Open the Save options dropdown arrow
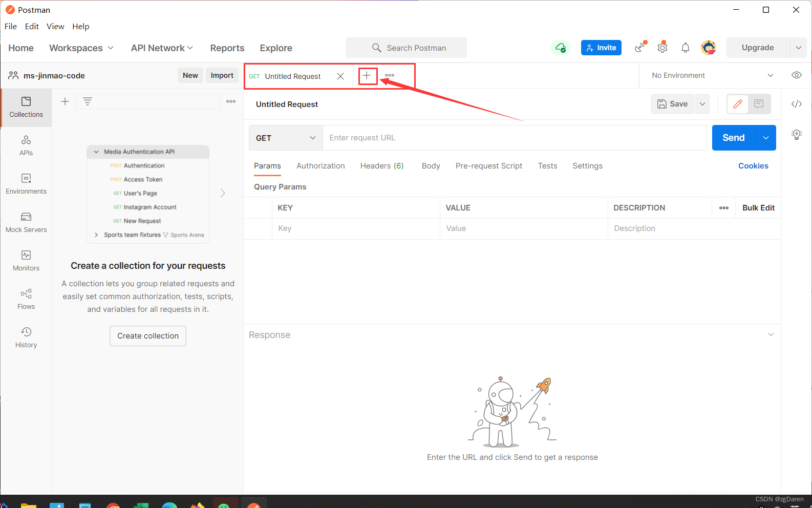 pyautogui.click(x=702, y=104)
